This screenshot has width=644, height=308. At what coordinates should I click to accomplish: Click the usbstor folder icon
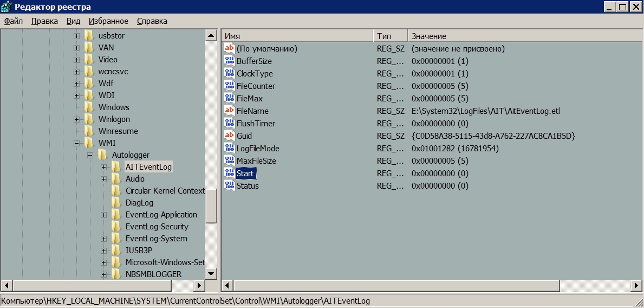89,36
